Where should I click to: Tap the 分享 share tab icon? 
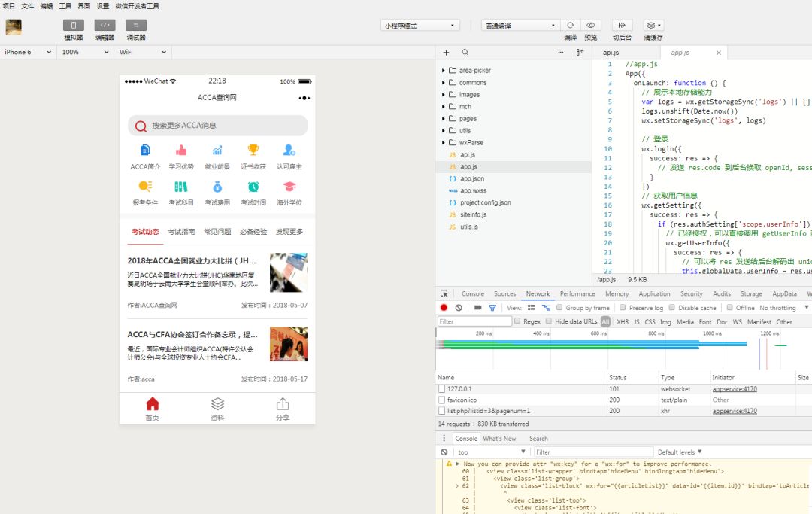283,404
